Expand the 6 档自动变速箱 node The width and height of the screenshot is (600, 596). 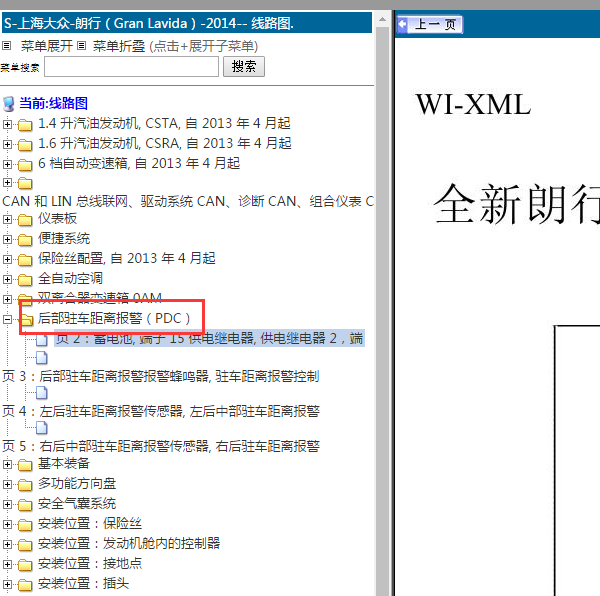click(7, 164)
